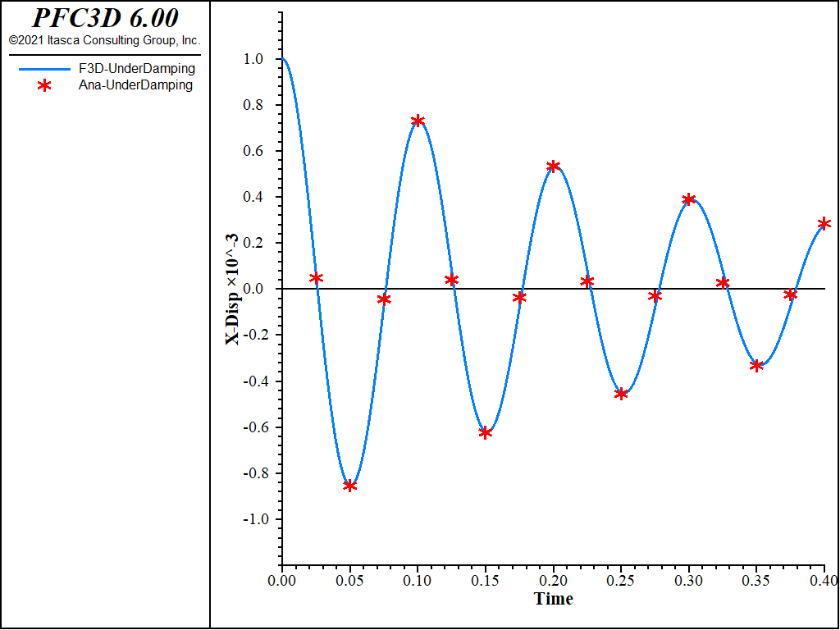The height and width of the screenshot is (630, 840).
Task: Click the 0.20 tick label on time axis
Action: (554, 580)
